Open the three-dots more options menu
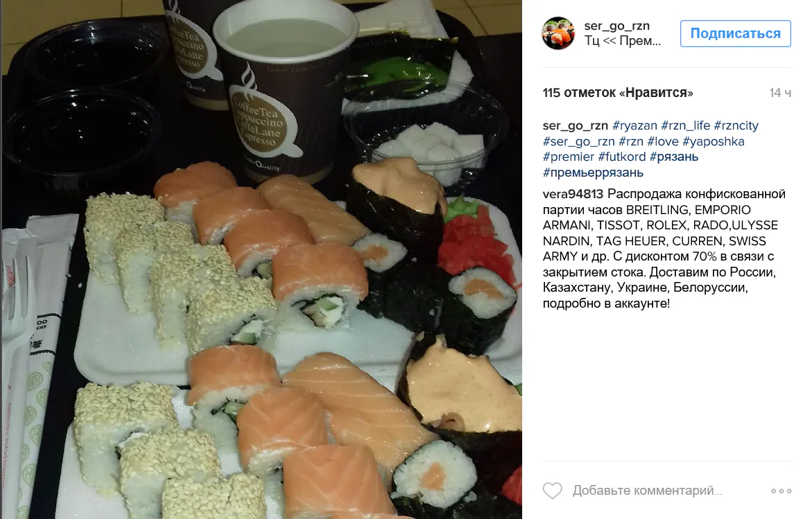Image resolution: width=812 pixels, height=519 pixels. click(x=781, y=491)
